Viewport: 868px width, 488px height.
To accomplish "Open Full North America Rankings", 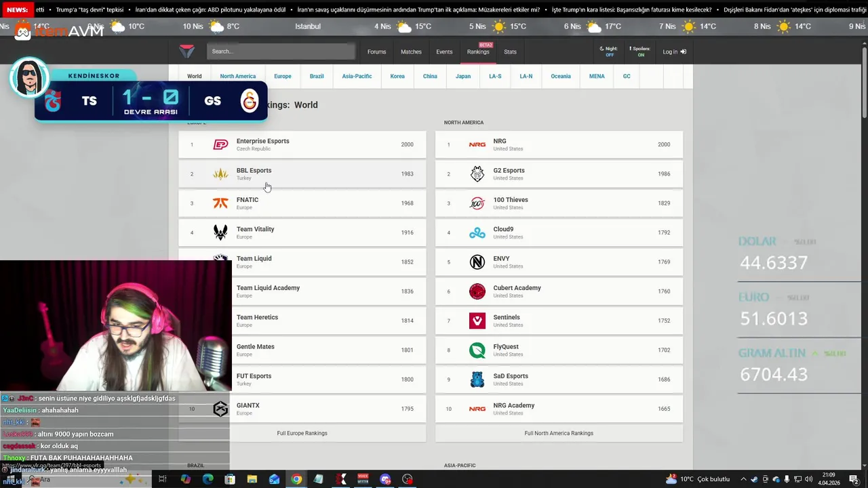I will pos(559,433).
